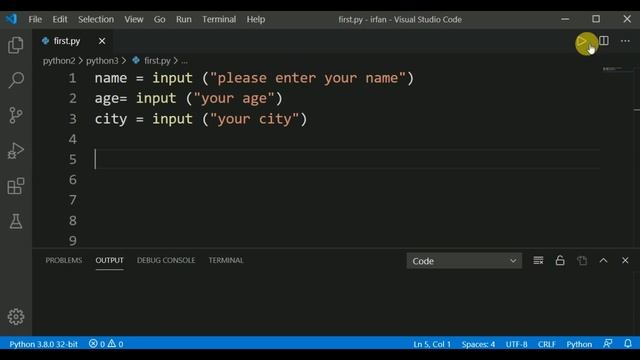This screenshot has width=640, height=360.
Task: Click python2 in the breadcrumb
Action: click(59, 61)
